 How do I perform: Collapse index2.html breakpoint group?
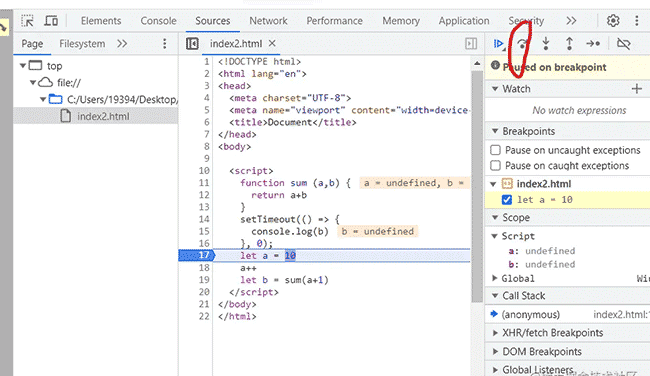point(493,184)
